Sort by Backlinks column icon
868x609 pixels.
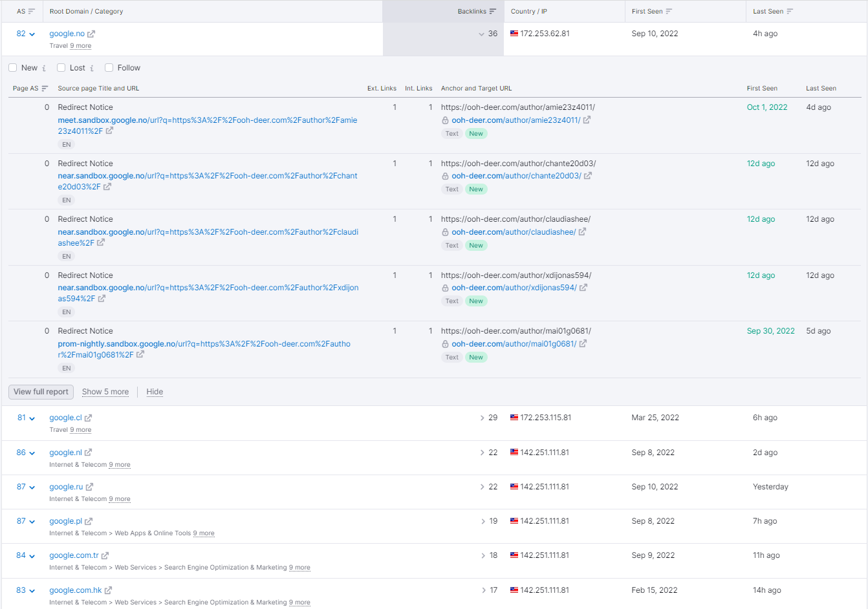coord(493,12)
